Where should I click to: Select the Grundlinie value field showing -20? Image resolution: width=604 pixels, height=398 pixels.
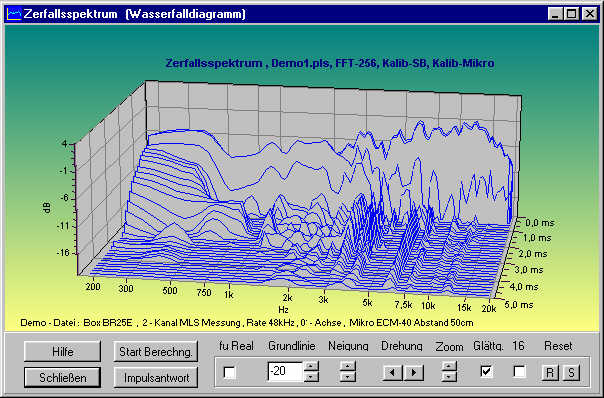[x=285, y=371]
